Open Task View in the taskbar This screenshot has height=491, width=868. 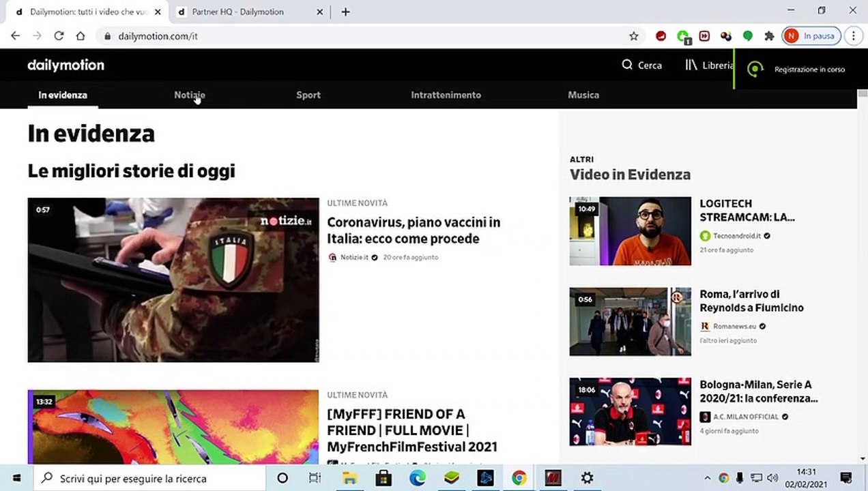315,478
